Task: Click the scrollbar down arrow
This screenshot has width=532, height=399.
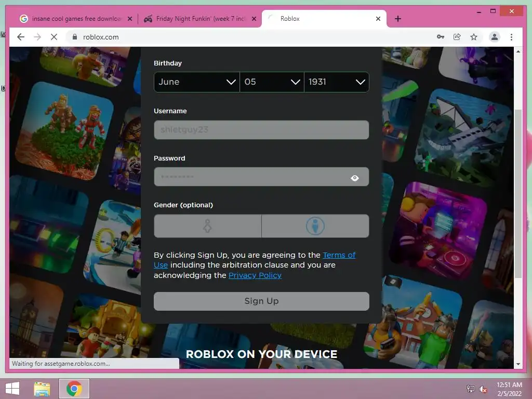Action: (518, 364)
